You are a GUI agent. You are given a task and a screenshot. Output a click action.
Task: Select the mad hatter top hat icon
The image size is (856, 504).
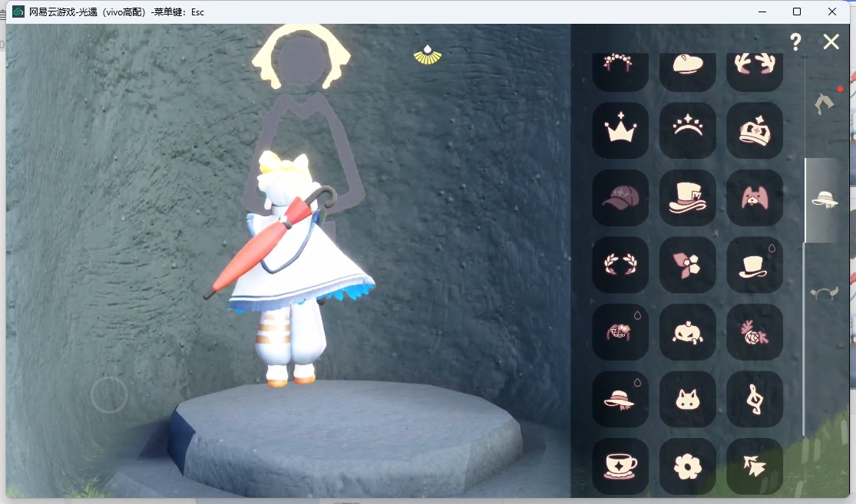(x=687, y=197)
